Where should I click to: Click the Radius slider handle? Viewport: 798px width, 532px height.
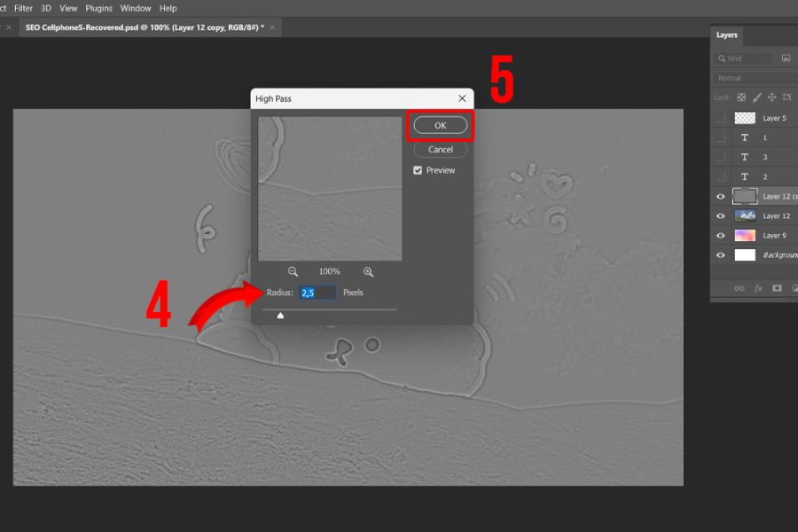280,315
